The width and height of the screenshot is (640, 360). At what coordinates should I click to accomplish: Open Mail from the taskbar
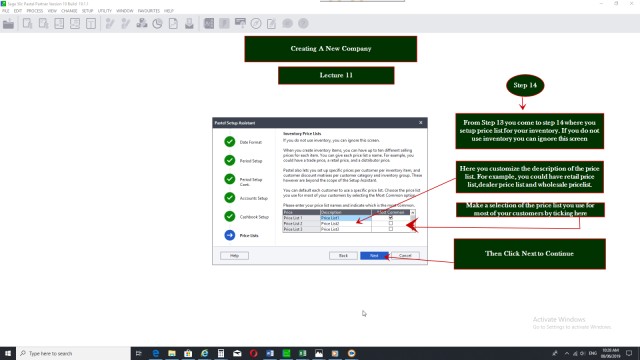(x=237, y=353)
